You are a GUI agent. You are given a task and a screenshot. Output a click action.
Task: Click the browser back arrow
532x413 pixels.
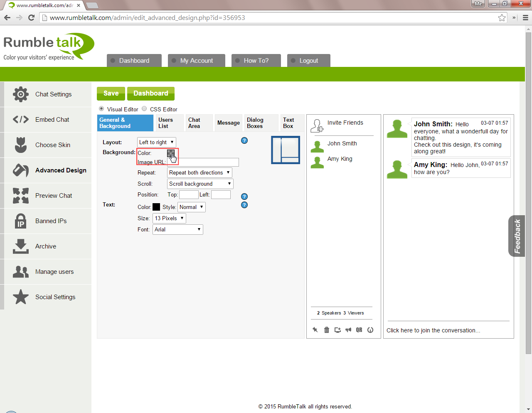click(7, 17)
